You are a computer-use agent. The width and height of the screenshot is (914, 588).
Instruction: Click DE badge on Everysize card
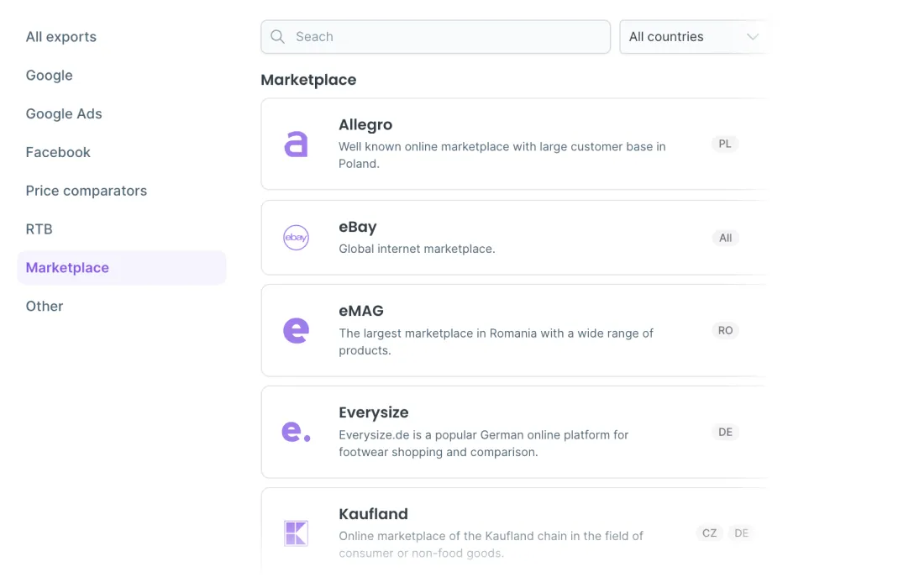725,432
